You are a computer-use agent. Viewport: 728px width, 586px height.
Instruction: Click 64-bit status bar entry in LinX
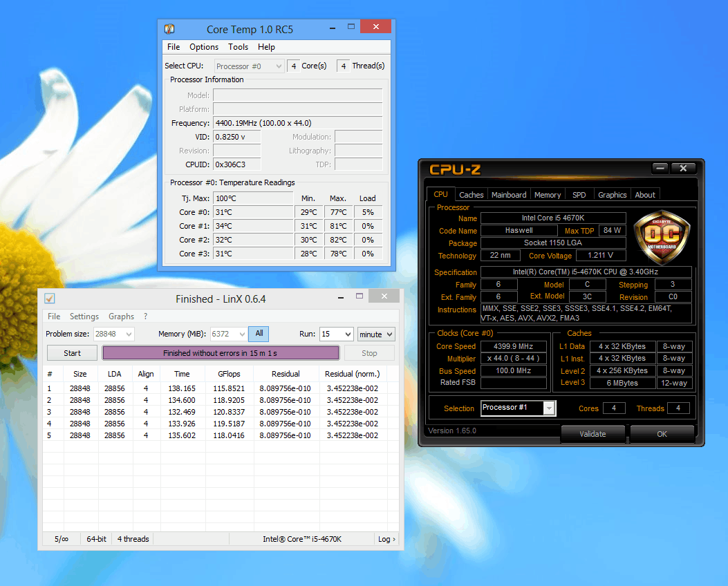point(96,539)
